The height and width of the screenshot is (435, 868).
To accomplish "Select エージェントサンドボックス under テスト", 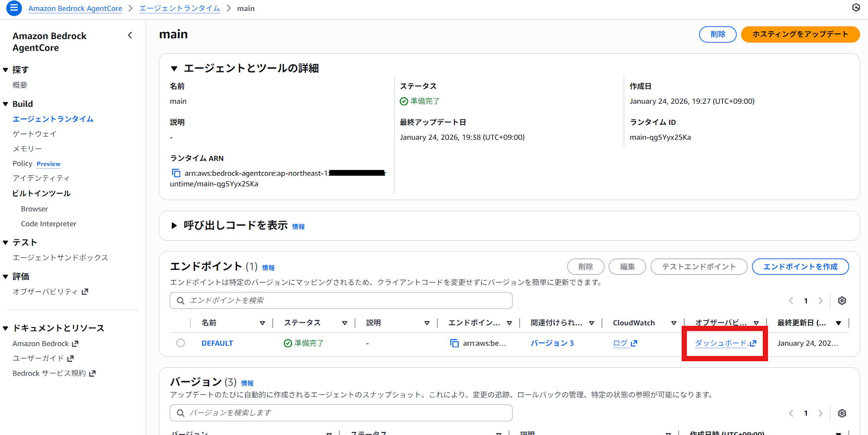I will [x=61, y=257].
